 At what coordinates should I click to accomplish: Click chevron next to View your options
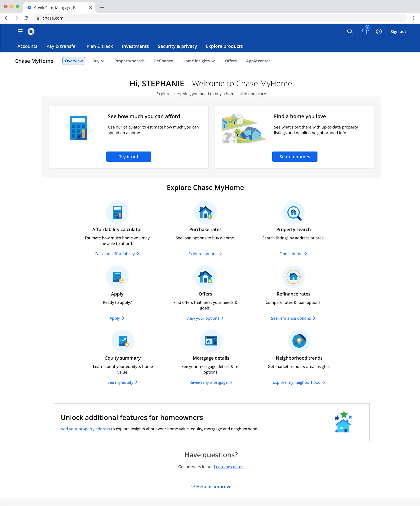(x=223, y=318)
